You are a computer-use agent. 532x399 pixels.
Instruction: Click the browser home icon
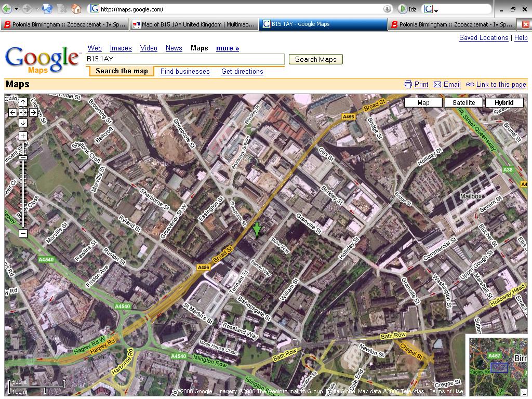pos(76,9)
